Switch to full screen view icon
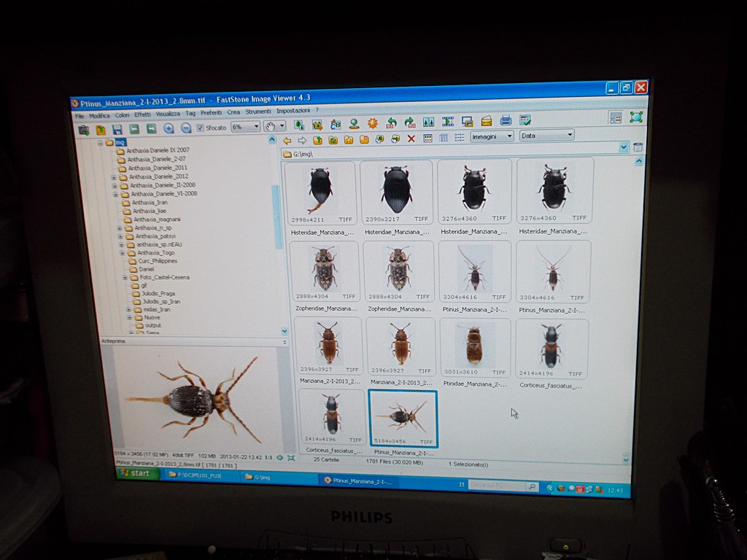747x560 pixels. (636, 117)
